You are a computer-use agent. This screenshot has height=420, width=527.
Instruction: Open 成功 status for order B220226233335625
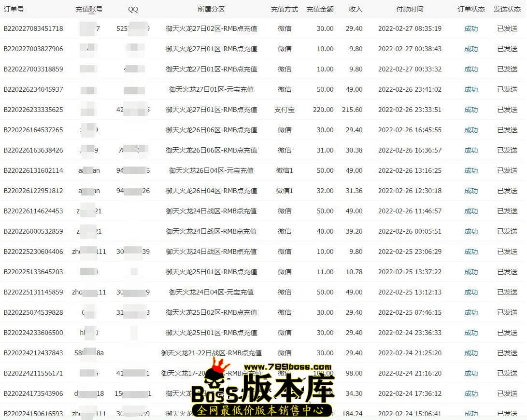click(471, 110)
